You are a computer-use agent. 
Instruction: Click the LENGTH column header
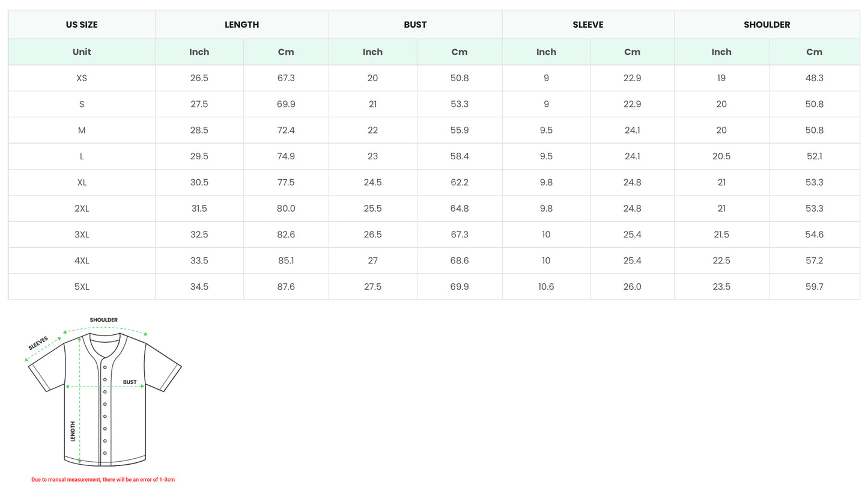[x=241, y=25]
